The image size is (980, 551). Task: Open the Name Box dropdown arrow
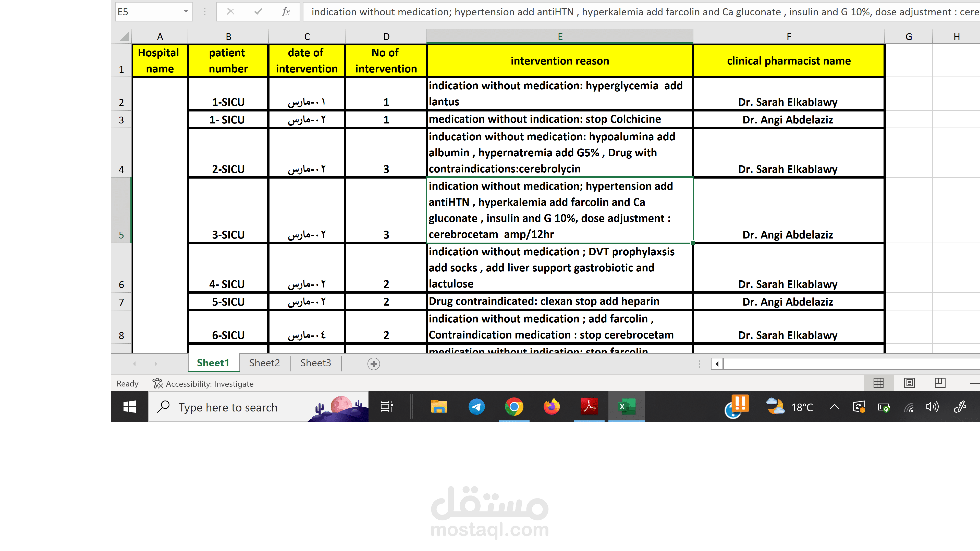pos(186,12)
